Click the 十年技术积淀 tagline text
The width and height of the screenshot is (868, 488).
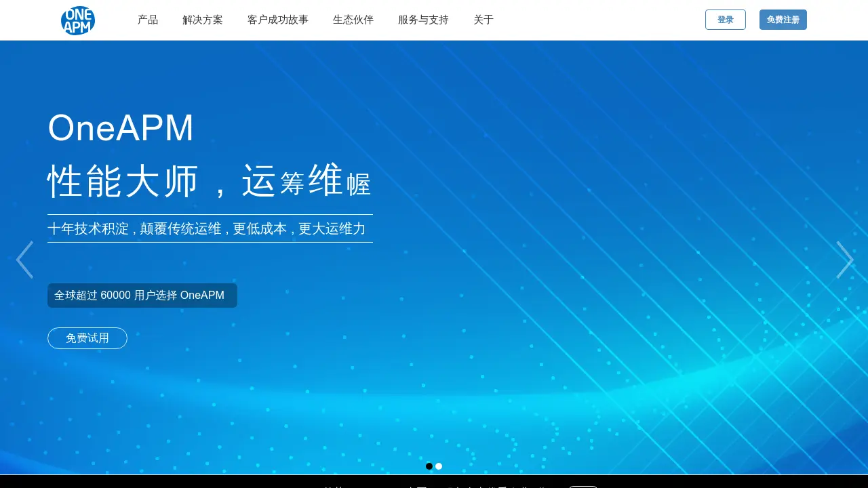pos(207,228)
